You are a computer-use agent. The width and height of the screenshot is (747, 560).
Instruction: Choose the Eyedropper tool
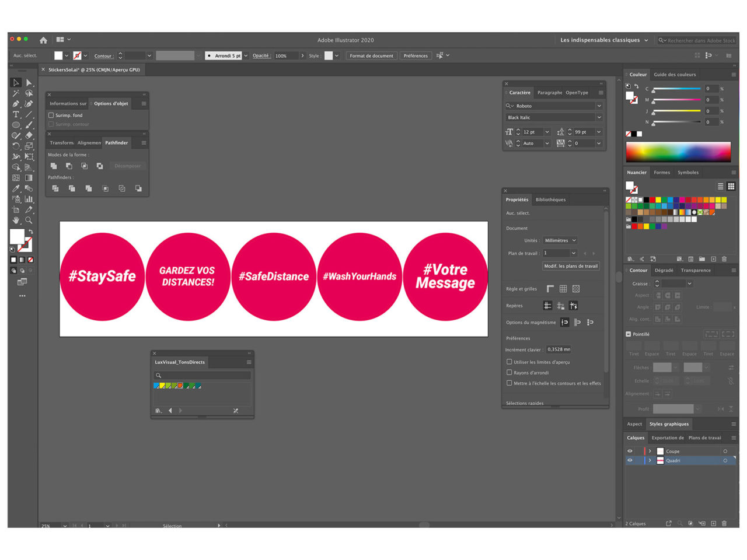(x=16, y=188)
